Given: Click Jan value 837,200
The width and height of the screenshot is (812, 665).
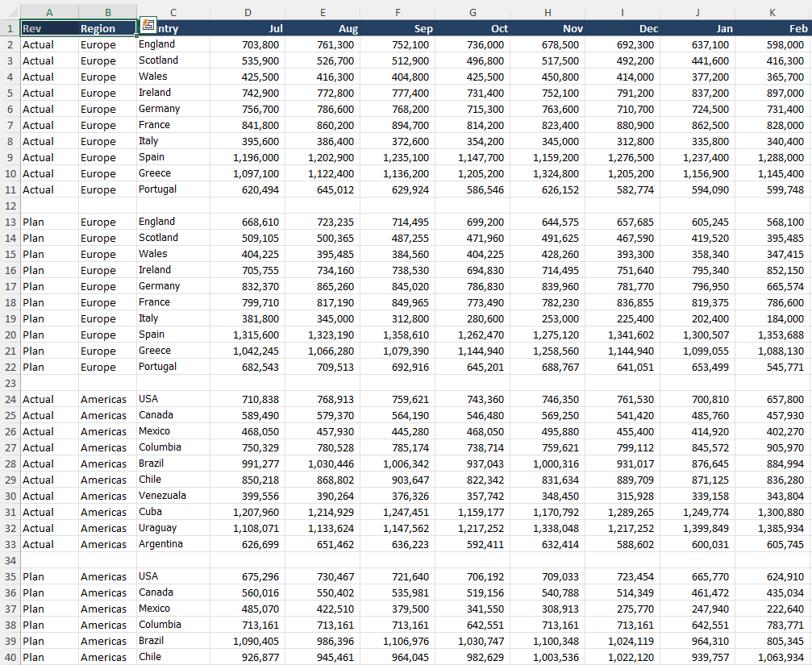Looking at the screenshot, I should (x=697, y=94).
